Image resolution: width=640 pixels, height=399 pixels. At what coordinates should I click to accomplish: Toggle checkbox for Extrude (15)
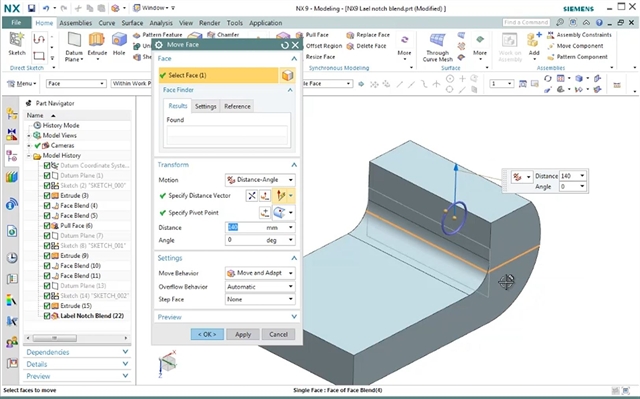tap(47, 306)
